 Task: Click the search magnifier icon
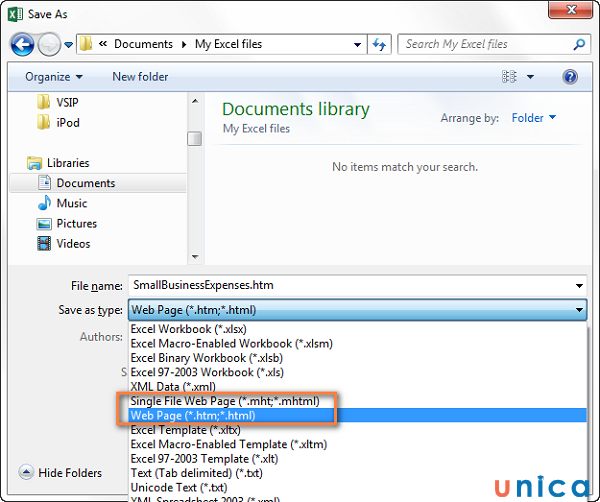point(579,44)
